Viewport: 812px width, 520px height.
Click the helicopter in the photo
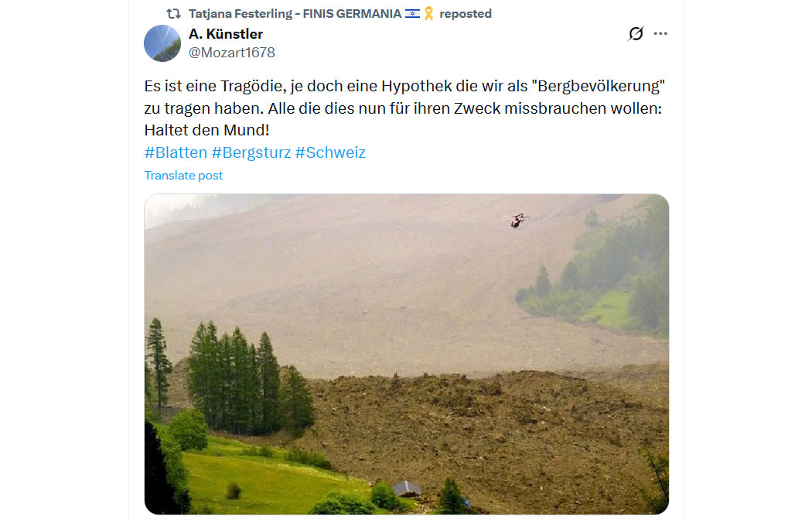518,221
